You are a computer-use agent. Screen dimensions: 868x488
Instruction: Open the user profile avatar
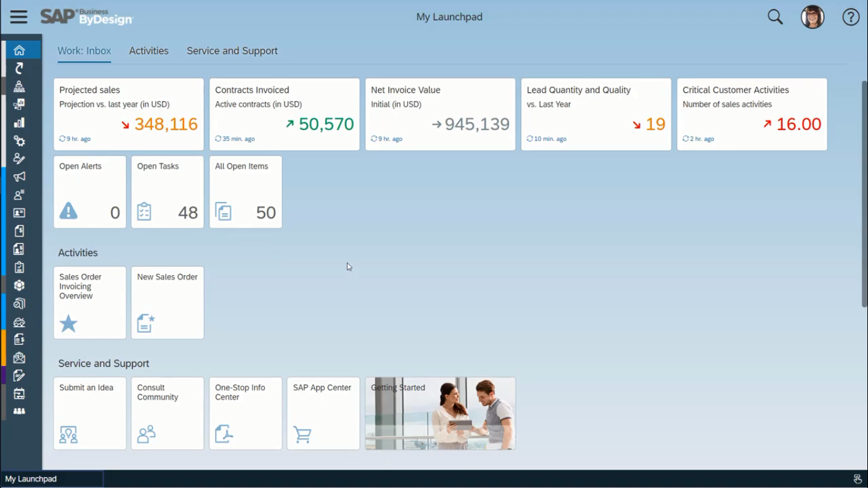click(813, 17)
